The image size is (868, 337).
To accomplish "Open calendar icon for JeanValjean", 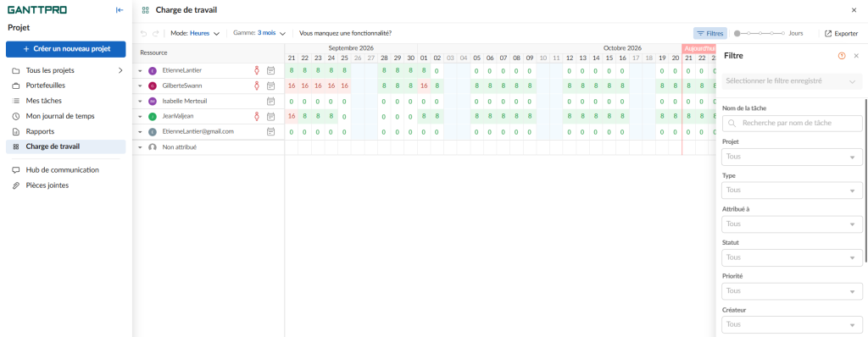I will pyautogui.click(x=270, y=116).
